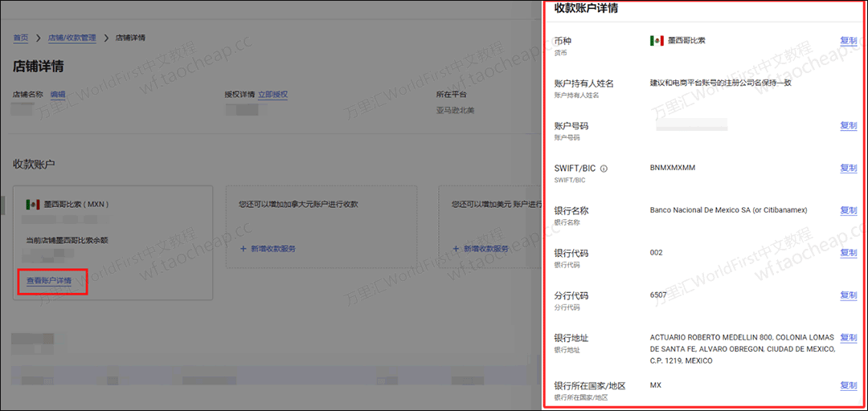Viewport: 868px width, 411px height.
Task: Click 店铺详情 page heading
Action: point(39,67)
